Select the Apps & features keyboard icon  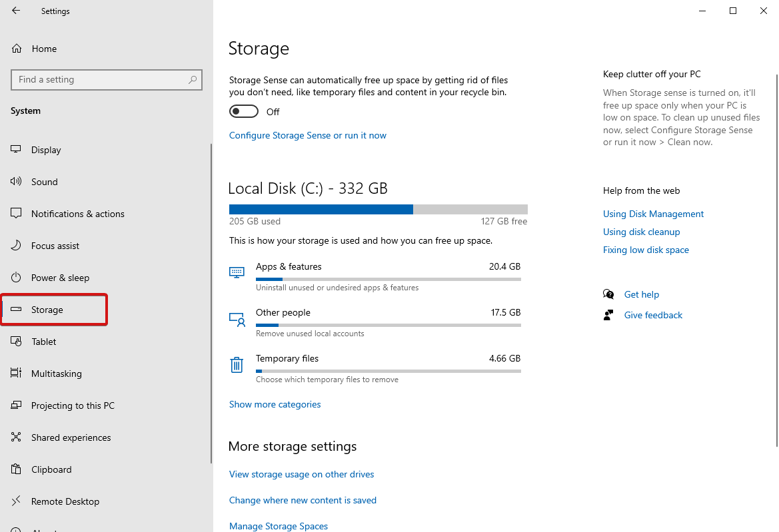(237, 272)
